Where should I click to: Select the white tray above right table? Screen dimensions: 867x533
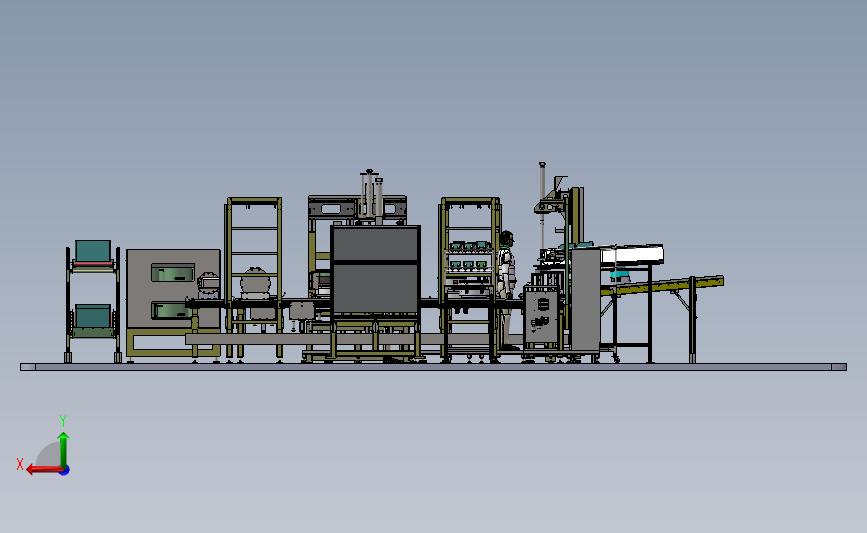(x=631, y=254)
